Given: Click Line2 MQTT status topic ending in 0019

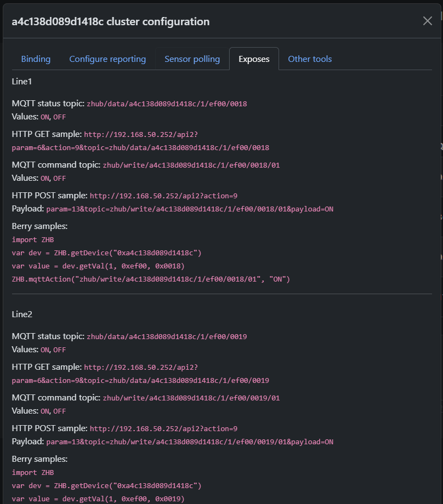Looking at the screenshot, I should click(x=167, y=336).
